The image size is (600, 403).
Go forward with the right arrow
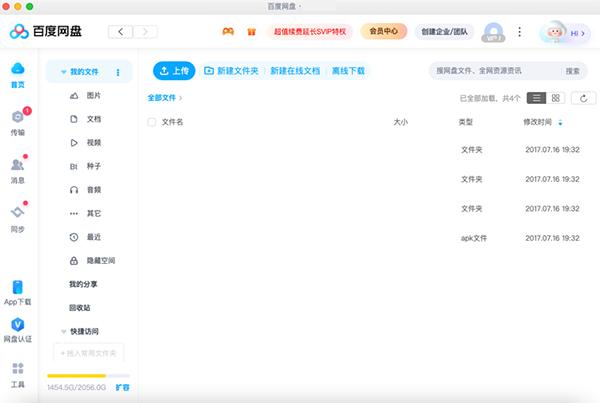pos(145,32)
